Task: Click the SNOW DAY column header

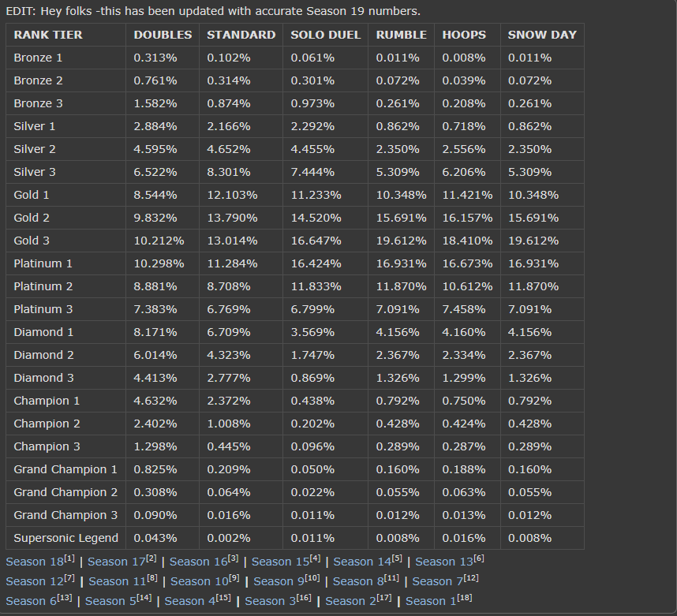Action: pos(542,35)
